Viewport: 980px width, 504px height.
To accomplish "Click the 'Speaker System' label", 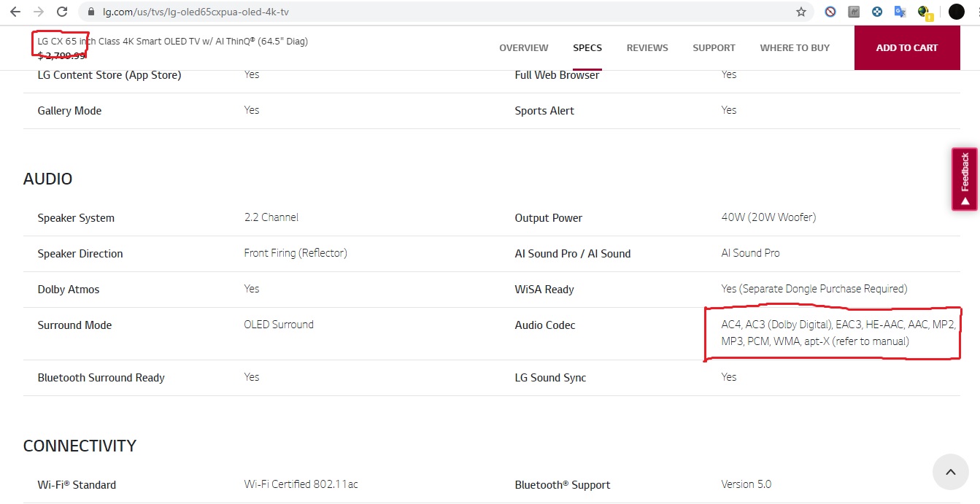I will pyautogui.click(x=76, y=218).
